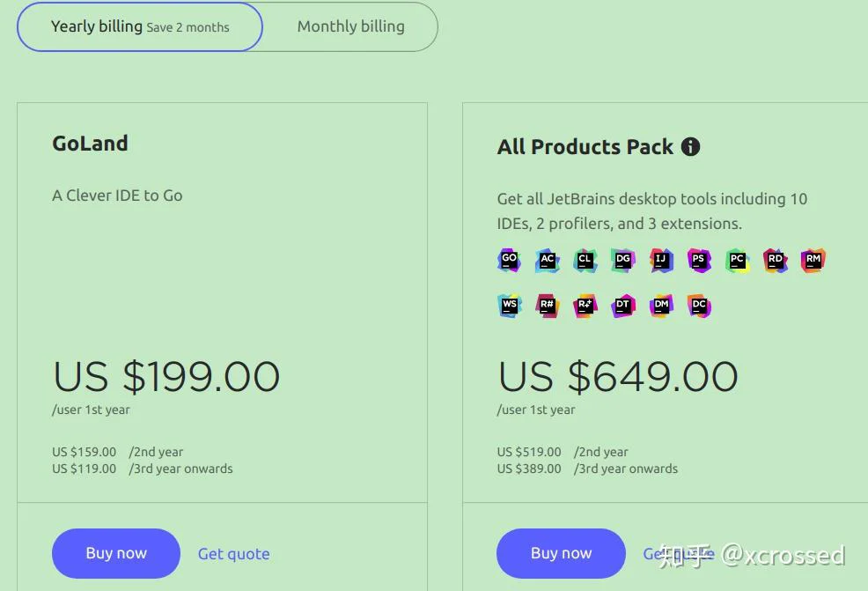Switch to Monthly billing
868x591 pixels.
coord(351,26)
